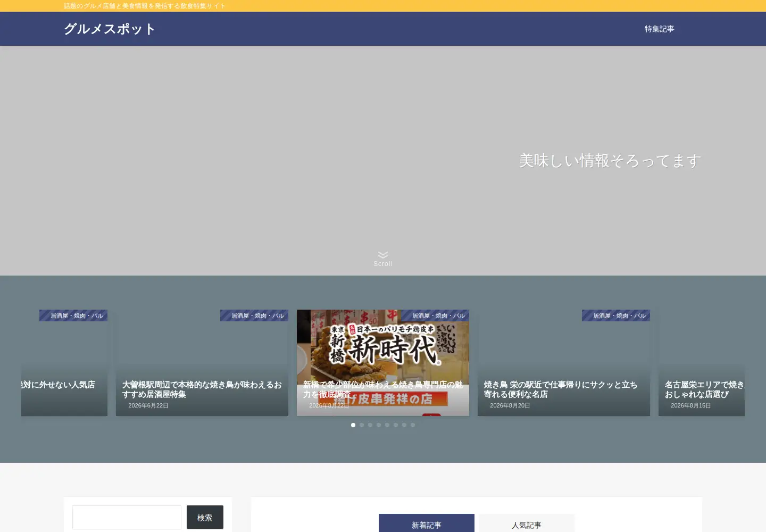Select the seventh carousel pagination dot
This screenshot has width=766, height=532.
pos(404,425)
